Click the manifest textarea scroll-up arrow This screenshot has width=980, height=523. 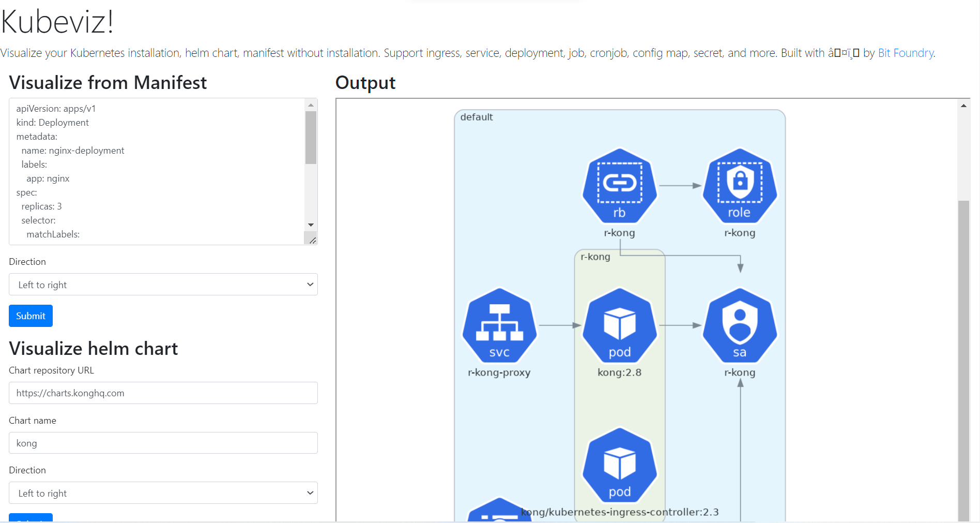(311, 105)
